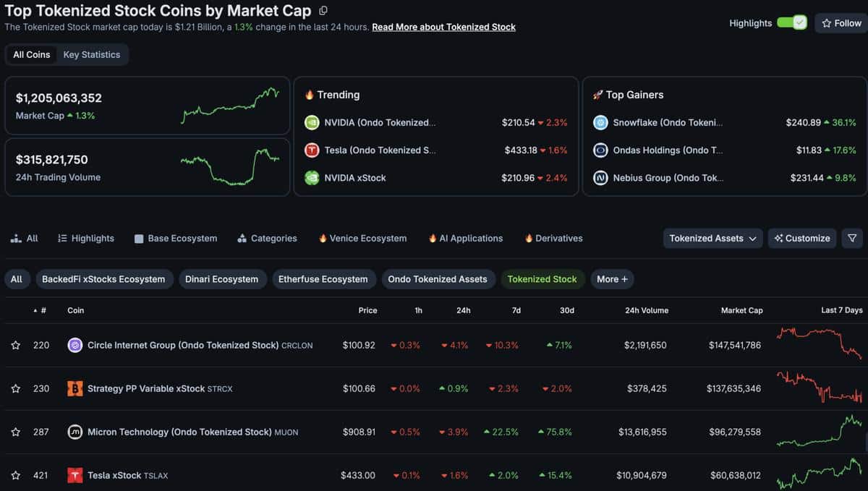Click the NVIDIA Ondo Tokenized trending coin icon

point(312,123)
